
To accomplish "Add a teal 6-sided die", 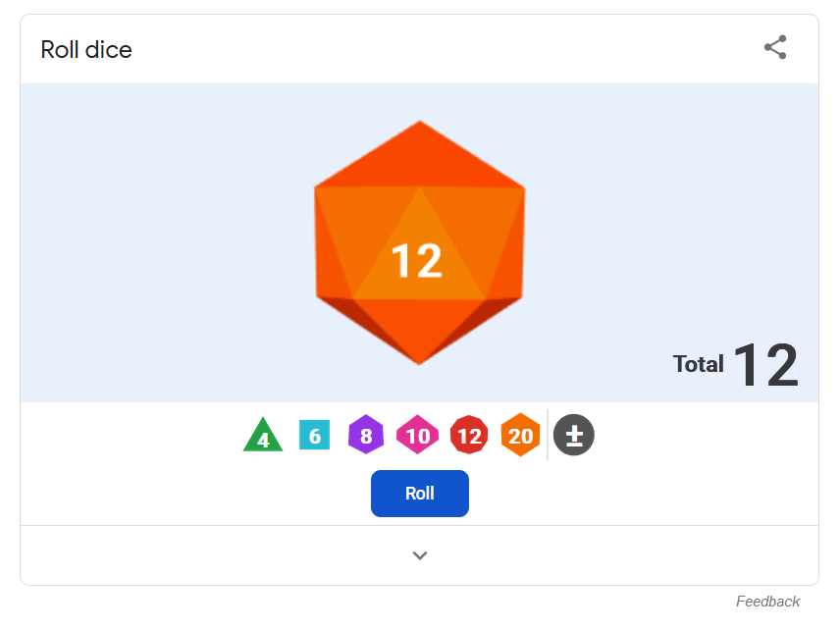I will click(314, 435).
